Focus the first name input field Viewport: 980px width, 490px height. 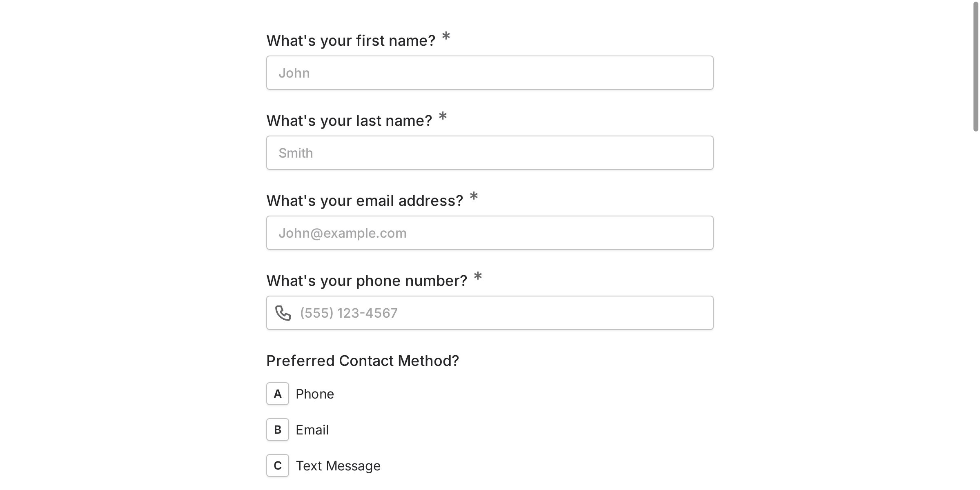[x=490, y=73]
